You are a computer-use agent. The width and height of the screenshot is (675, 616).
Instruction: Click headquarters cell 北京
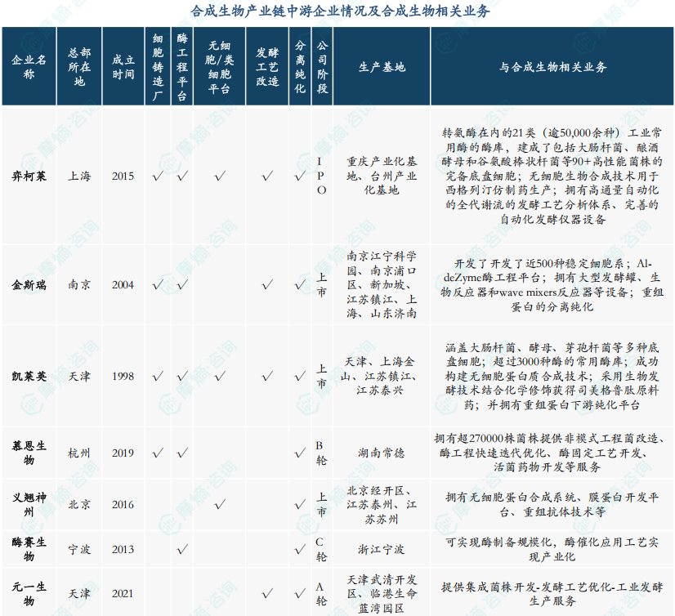[79, 504]
